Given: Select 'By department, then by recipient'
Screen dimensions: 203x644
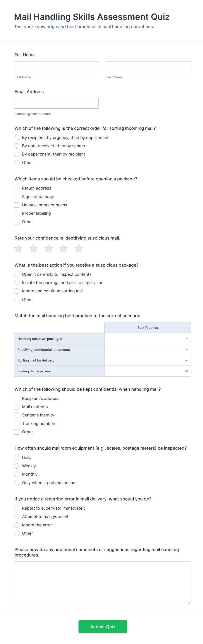Looking at the screenshot, I should click(x=17, y=154).
